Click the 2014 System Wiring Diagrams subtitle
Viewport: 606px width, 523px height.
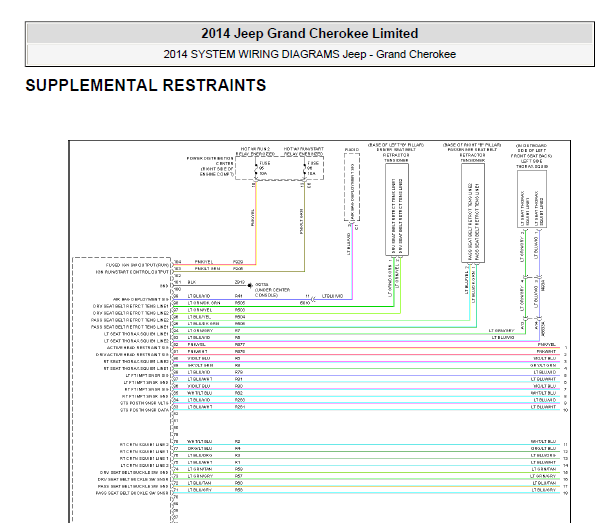click(310, 54)
